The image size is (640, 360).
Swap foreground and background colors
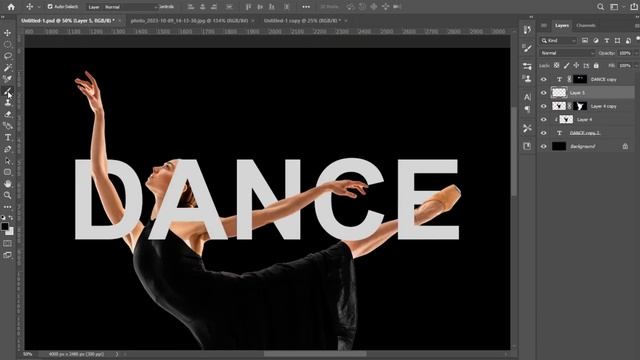(11, 218)
